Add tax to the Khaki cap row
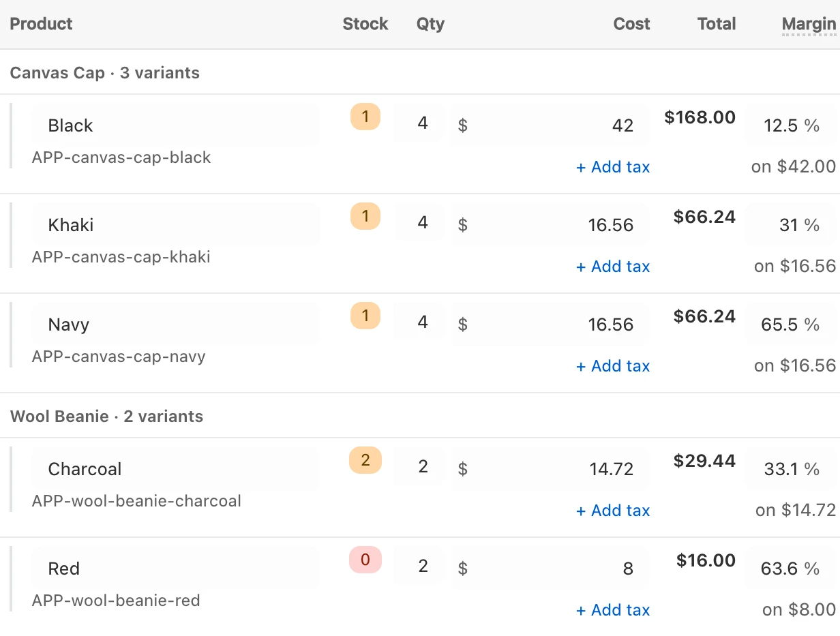Viewport: 840px width, 636px height. (613, 267)
